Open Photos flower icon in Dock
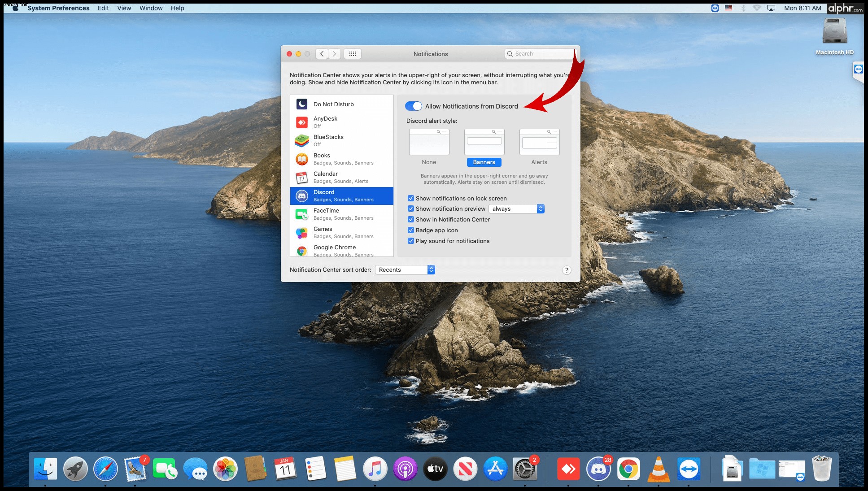The height and width of the screenshot is (491, 868). point(225,469)
